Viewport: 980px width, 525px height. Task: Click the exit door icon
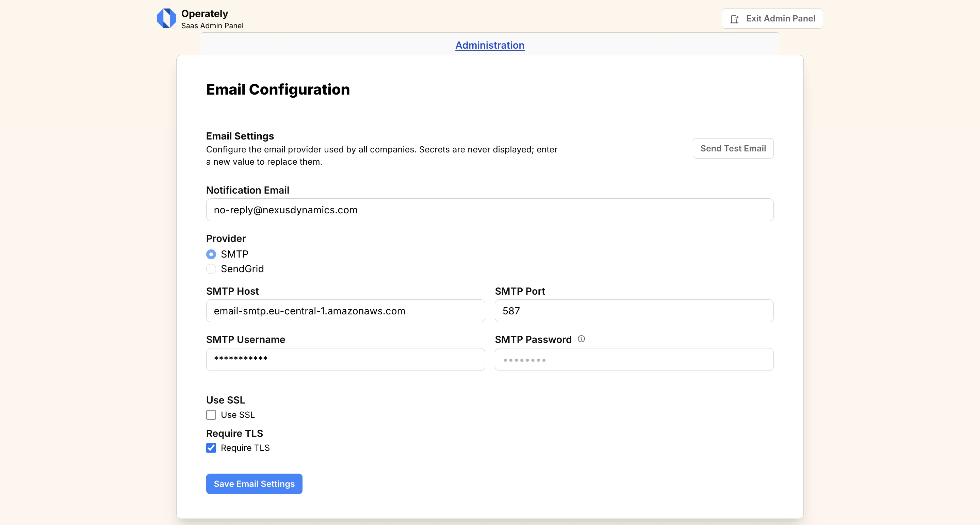click(x=735, y=19)
